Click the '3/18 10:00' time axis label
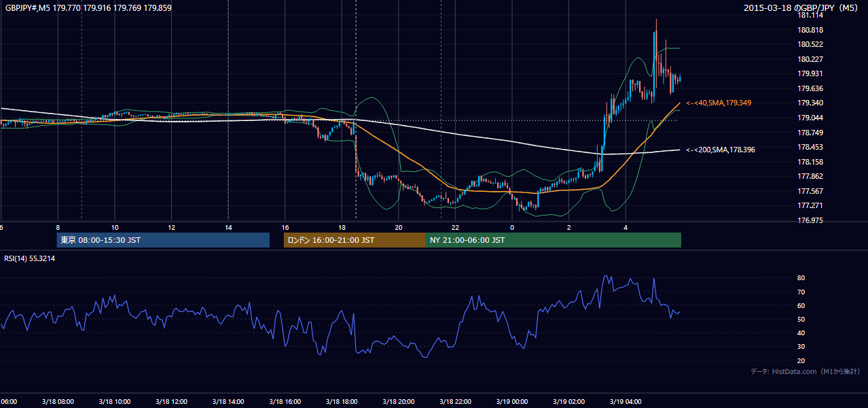The image size is (868, 408). point(113,402)
